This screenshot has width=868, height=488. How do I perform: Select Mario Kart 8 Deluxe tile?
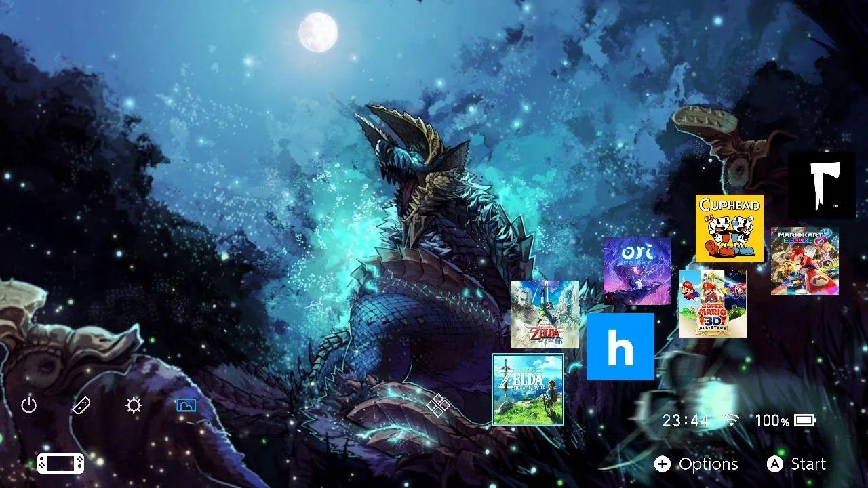805,261
